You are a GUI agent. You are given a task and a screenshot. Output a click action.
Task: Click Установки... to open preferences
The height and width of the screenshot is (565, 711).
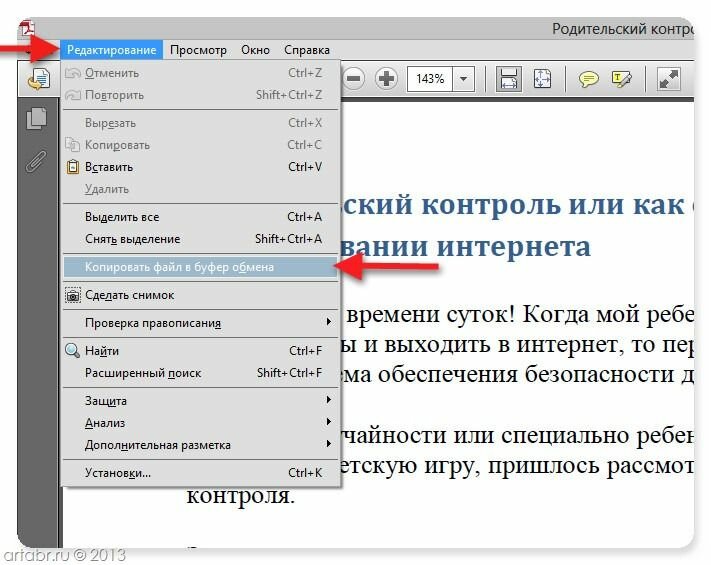(117, 473)
